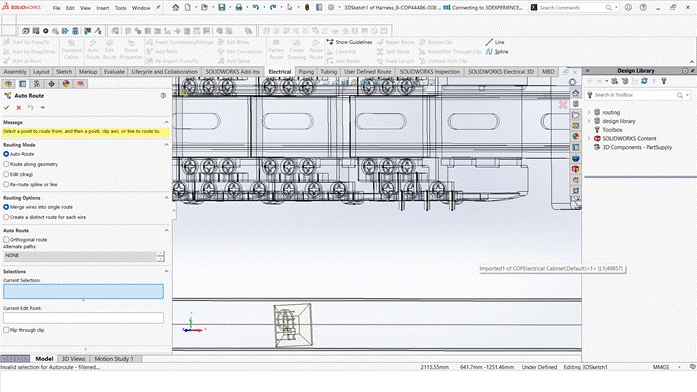Expand the design library folder
This screenshot has height=392, width=697.
coord(589,121)
